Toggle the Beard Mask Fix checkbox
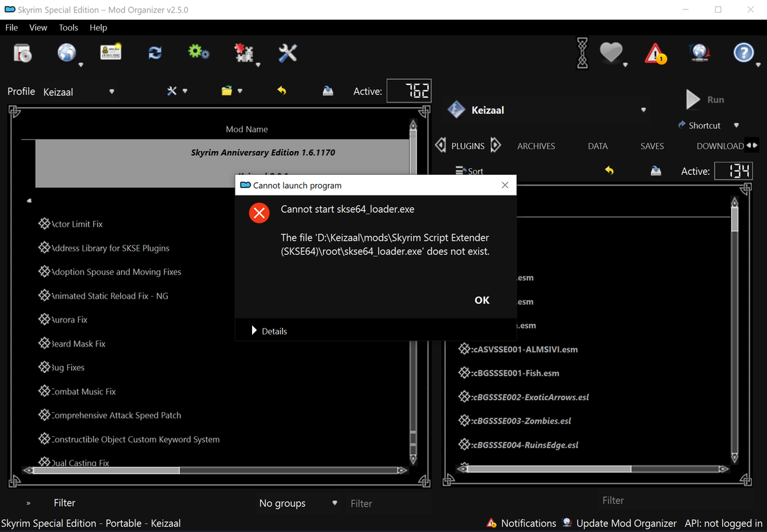Screen dimensions: 767x532 pos(44,343)
